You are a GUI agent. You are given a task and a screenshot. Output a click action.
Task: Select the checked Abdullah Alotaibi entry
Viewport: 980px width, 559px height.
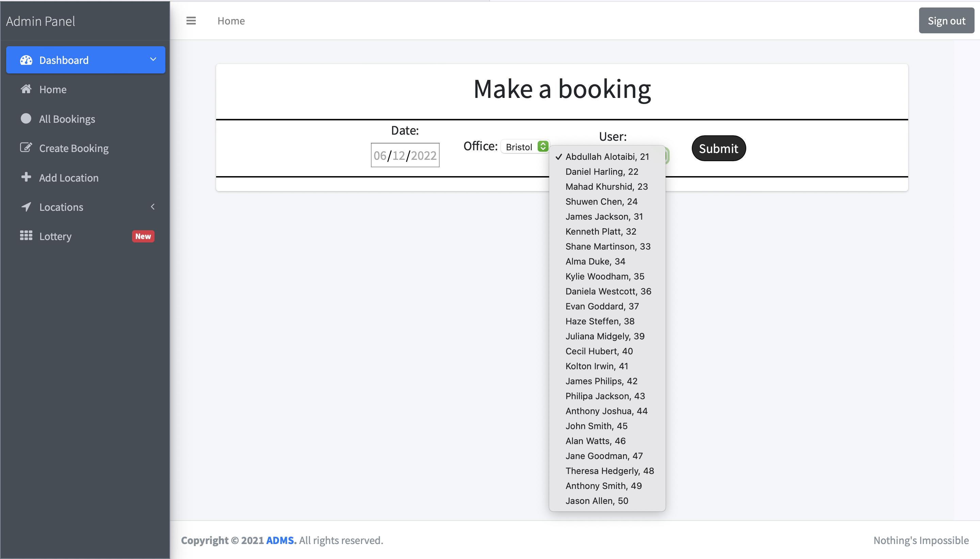[x=607, y=157]
